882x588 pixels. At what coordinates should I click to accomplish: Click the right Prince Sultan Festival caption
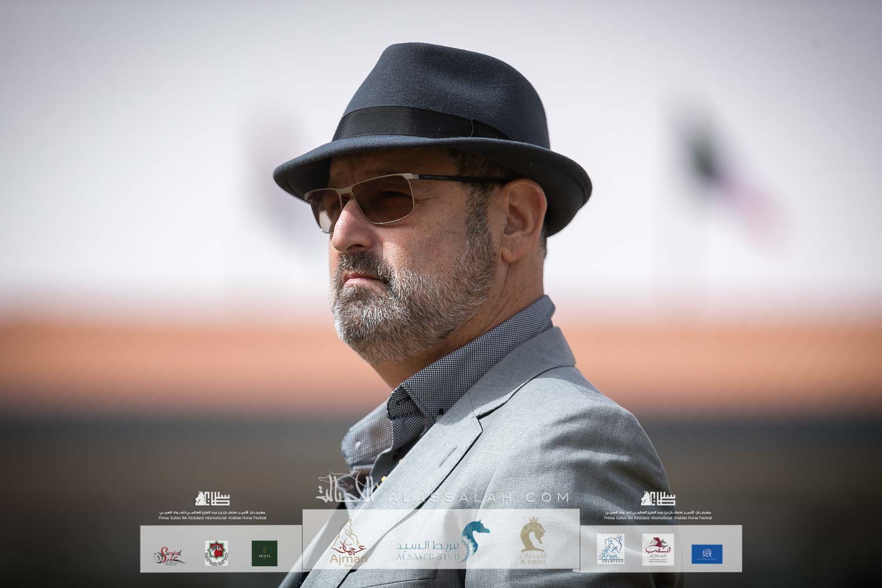point(658,515)
